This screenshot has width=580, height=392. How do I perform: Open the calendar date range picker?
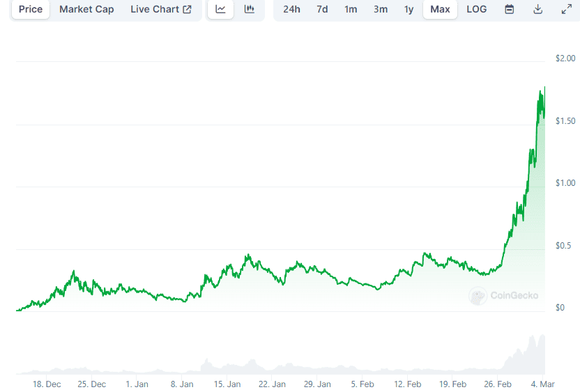pos(510,9)
